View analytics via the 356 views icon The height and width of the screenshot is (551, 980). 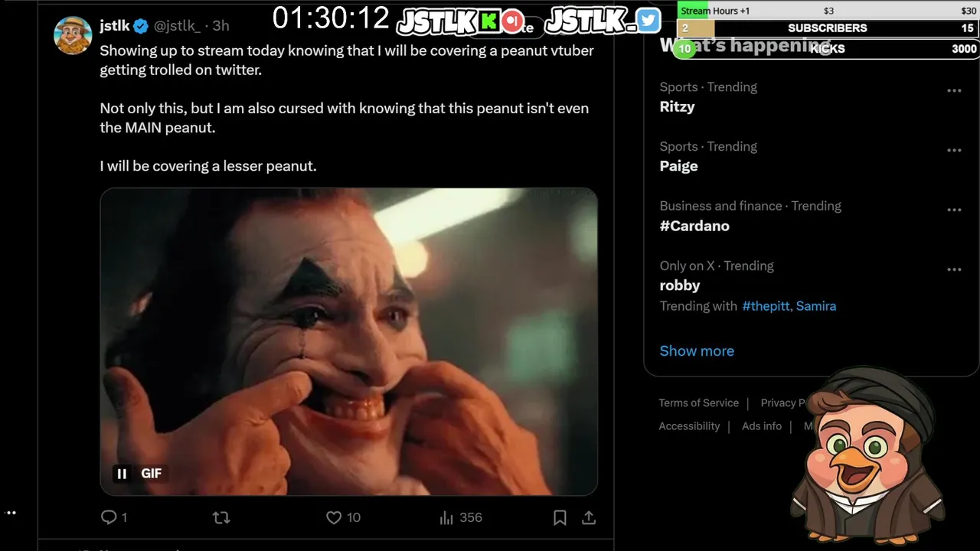[x=461, y=517]
